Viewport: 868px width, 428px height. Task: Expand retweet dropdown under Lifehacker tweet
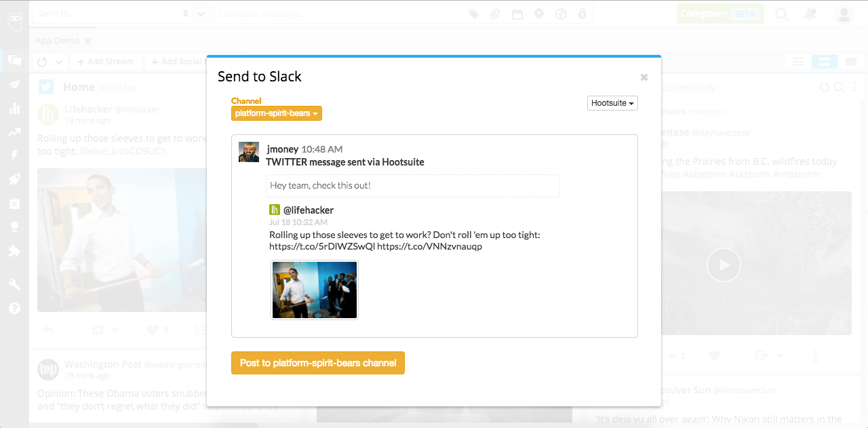tap(115, 330)
